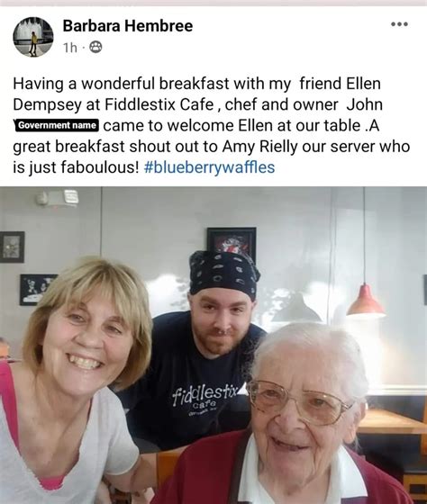Open the three-dot post options menu
427x504 pixels.
click(x=400, y=24)
